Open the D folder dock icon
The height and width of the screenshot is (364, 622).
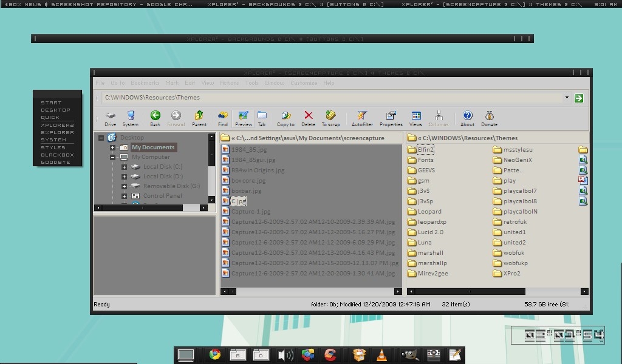tap(261, 355)
